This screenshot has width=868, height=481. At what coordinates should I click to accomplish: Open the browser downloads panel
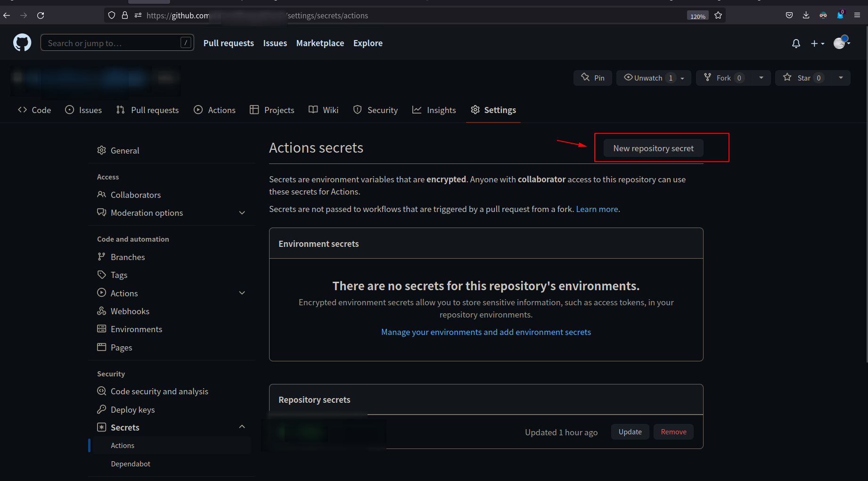click(x=806, y=16)
